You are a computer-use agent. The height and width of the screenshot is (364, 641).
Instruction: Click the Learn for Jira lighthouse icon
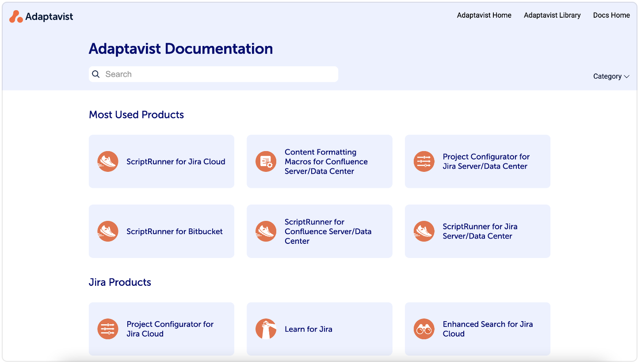point(266,329)
